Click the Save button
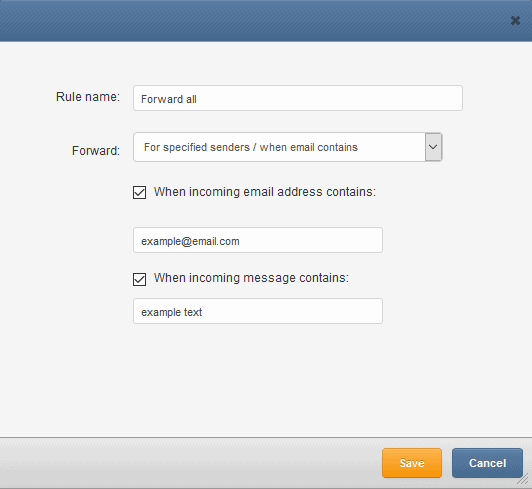This screenshot has height=489, width=532. 412,463
